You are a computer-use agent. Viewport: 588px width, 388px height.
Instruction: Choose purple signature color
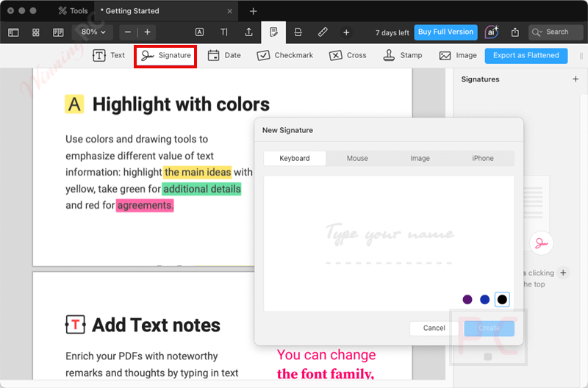(x=467, y=300)
